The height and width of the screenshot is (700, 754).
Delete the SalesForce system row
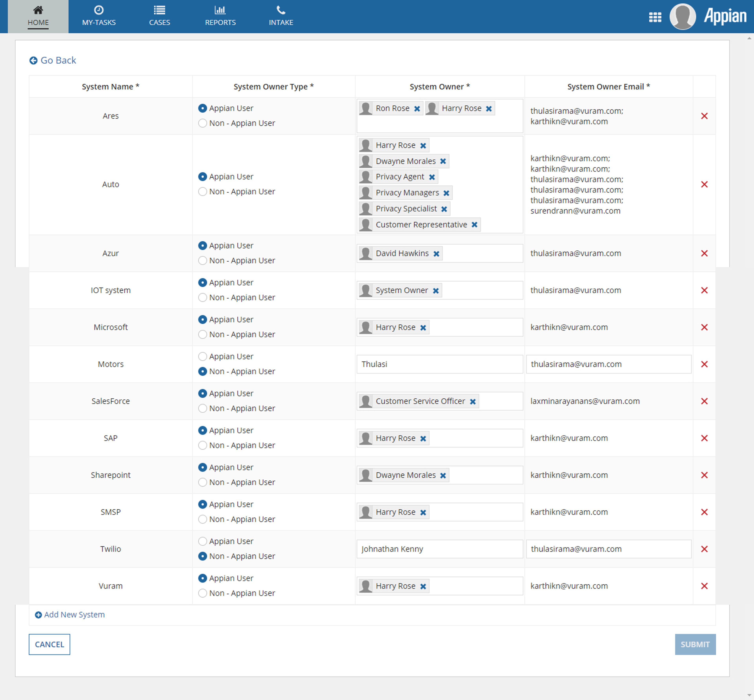[x=704, y=401]
